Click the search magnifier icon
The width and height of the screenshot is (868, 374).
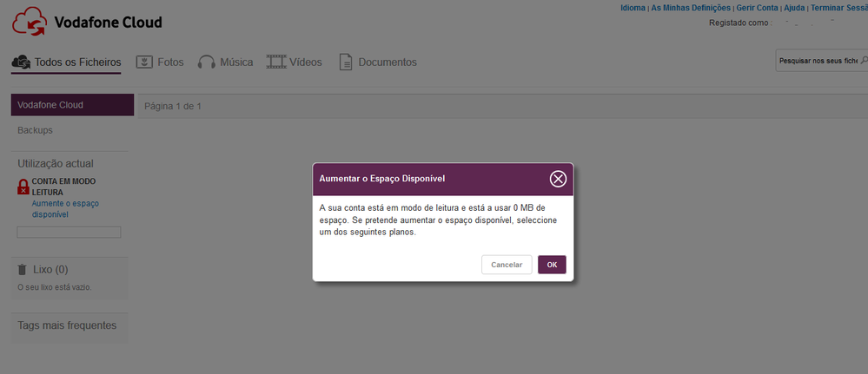863,61
